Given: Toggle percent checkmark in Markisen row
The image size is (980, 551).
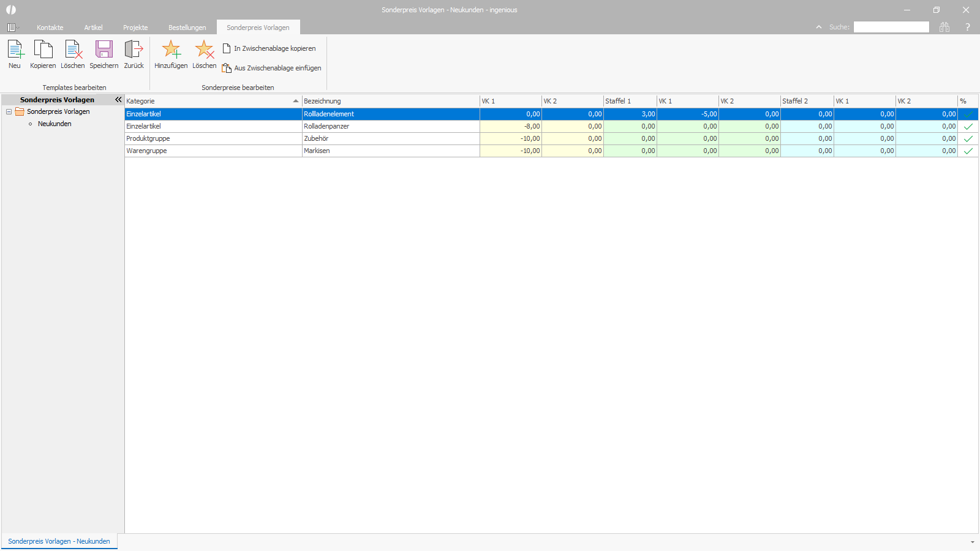Looking at the screenshot, I should (x=968, y=151).
